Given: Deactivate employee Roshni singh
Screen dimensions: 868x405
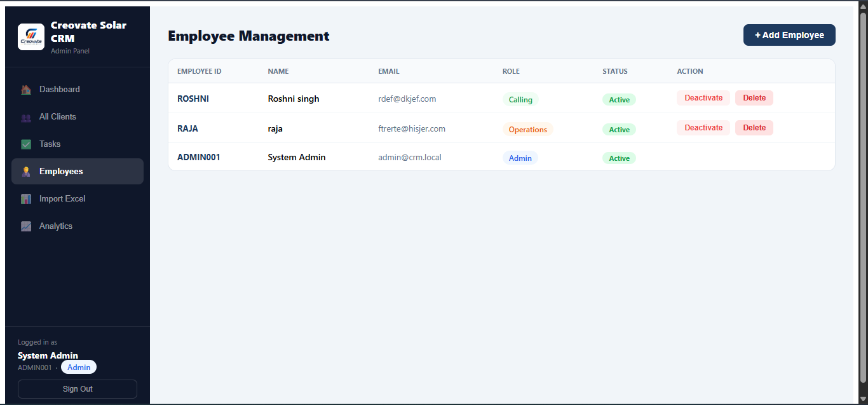Looking at the screenshot, I should pos(703,98).
